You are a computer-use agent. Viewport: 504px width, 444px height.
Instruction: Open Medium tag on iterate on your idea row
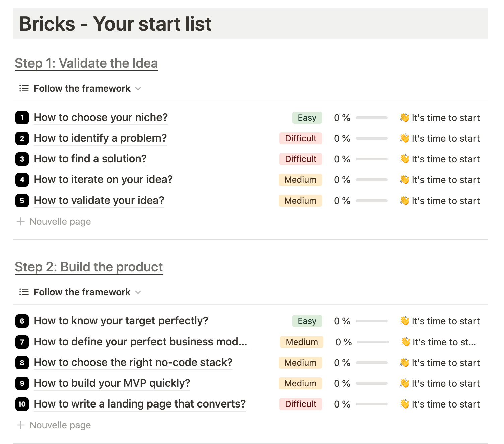(x=300, y=180)
